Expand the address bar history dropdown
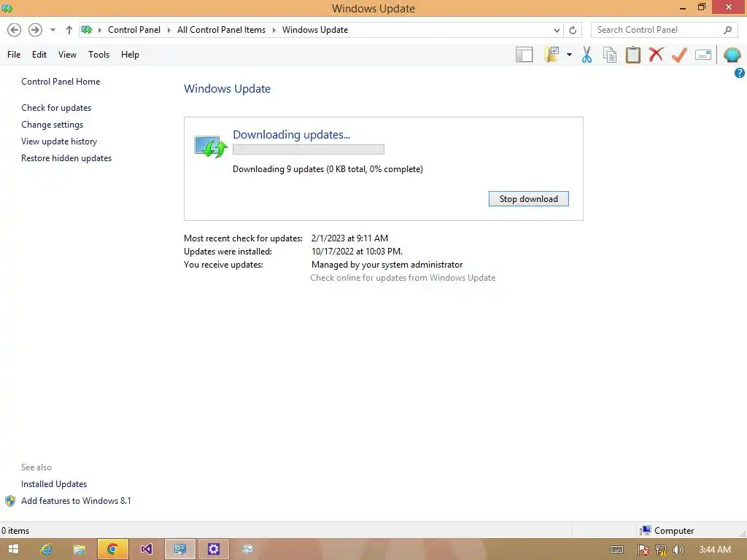Screen dimensions: 747x560 pos(557,30)
